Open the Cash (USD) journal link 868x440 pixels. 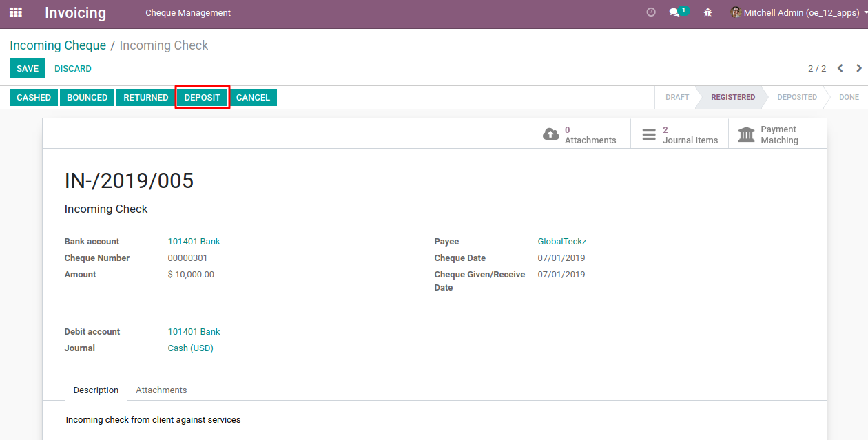[191, 348]
